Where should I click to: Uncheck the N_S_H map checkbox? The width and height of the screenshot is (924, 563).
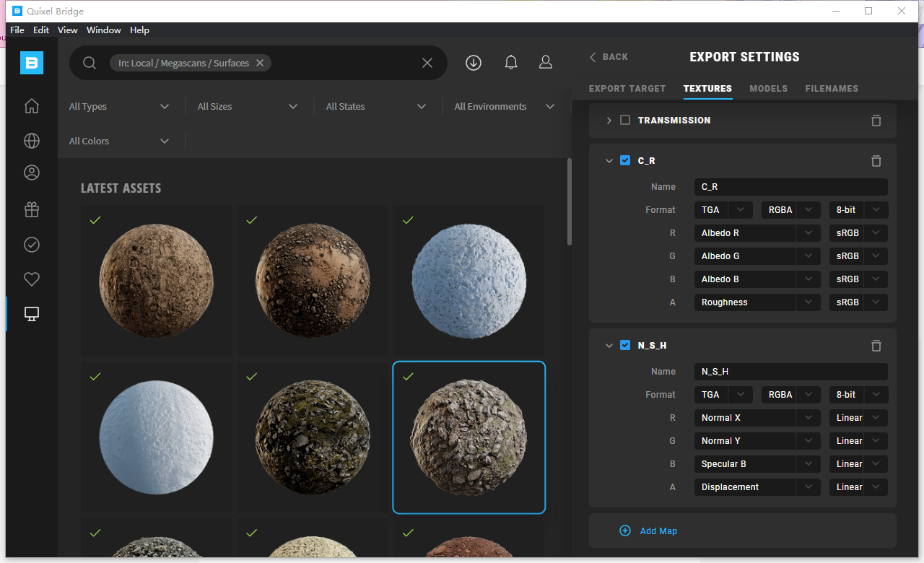point(625,346)
